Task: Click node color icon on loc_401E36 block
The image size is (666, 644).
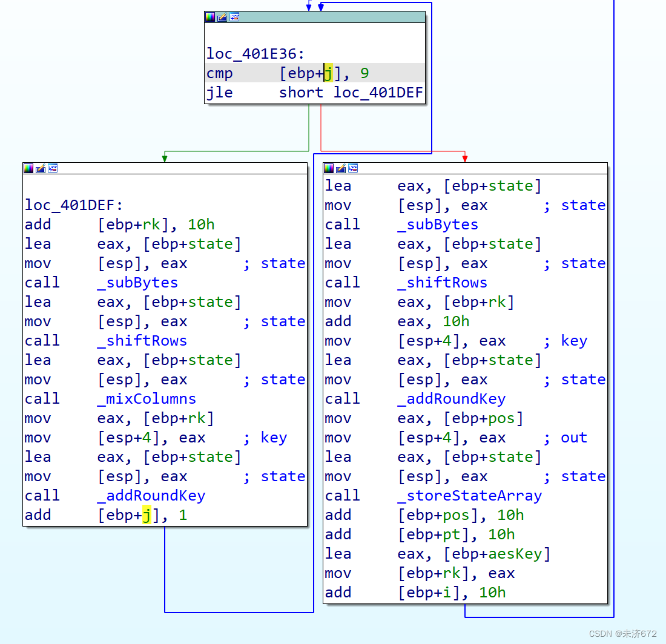Action: pos(210,17)
